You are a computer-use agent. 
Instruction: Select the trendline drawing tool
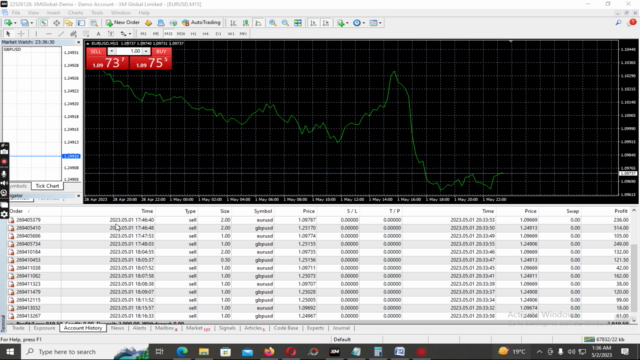tap(61, 33)
